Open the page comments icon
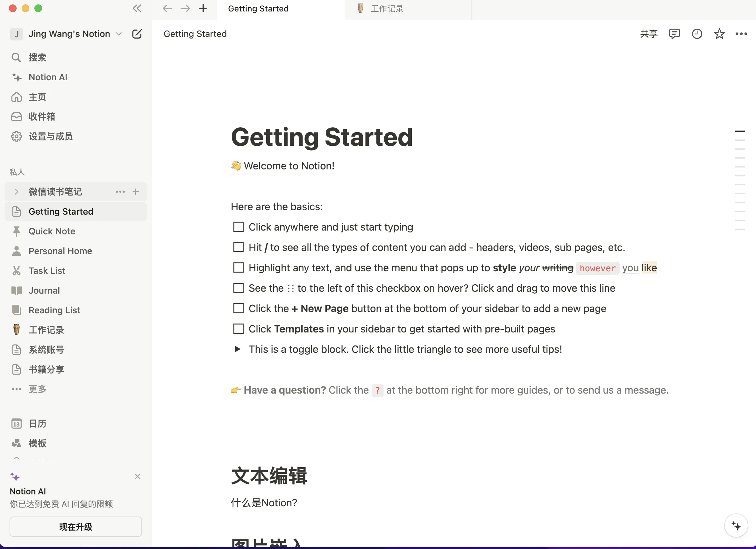This screenshot has width=756, height=549. 674,34
